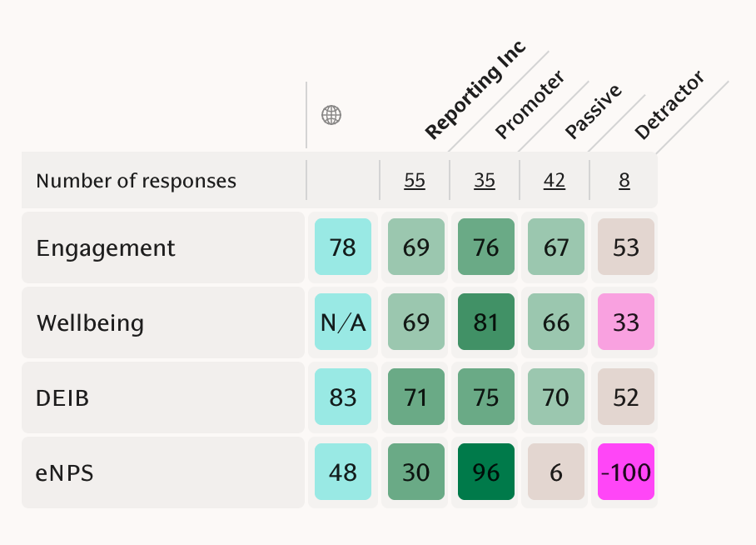756x545 pixels.
Task: Click the 42 Passive responses link
Action: [555, 181]
